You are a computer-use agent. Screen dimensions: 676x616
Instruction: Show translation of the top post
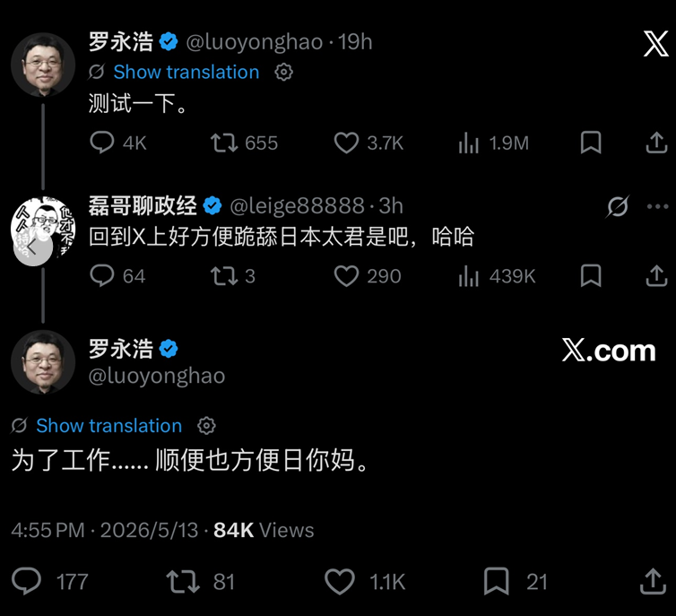[x=186, y=72]
